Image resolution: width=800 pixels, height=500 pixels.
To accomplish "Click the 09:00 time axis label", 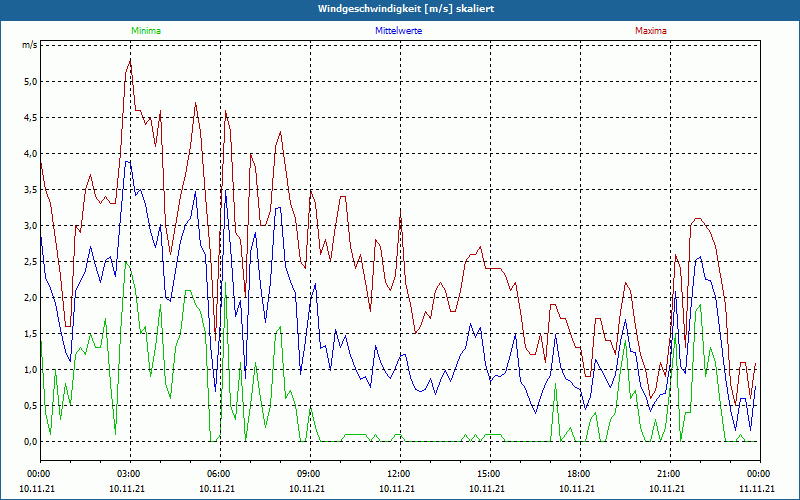I will [x=307, y=474].
